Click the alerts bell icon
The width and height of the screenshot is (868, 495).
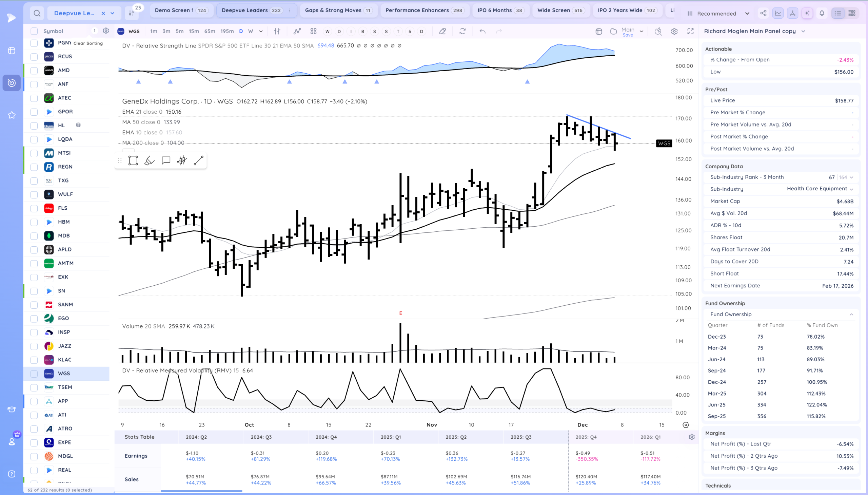coord(822,13)
